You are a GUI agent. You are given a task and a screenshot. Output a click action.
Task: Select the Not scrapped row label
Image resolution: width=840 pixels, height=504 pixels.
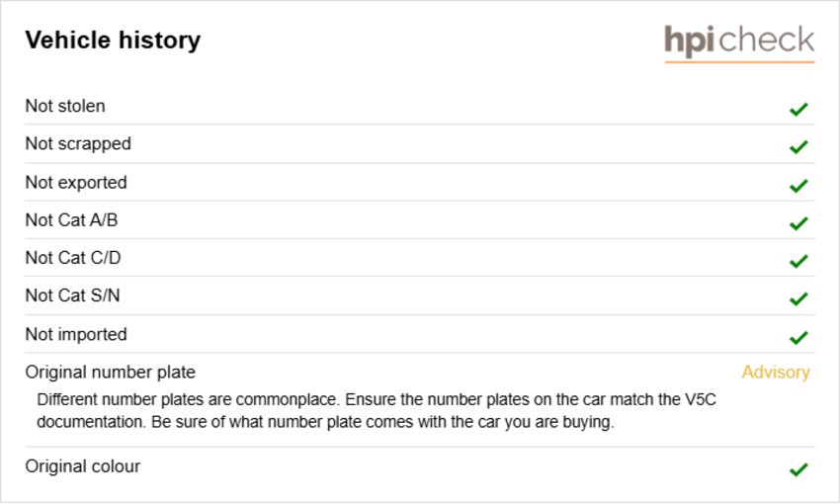pos(78,144)
